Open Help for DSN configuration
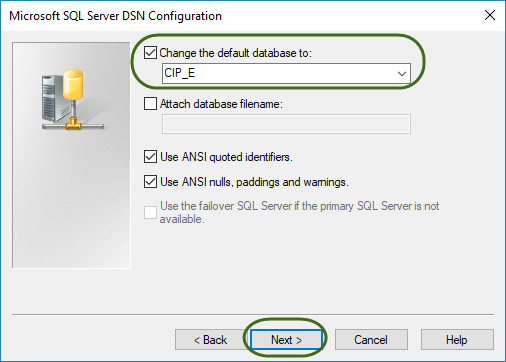506x362 pixels. (x=457, y=340)
